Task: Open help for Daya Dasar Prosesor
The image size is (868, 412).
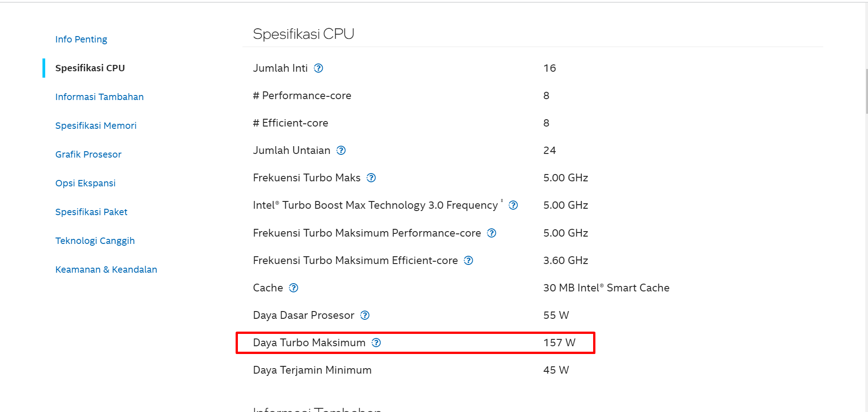Action: [365, 315]
